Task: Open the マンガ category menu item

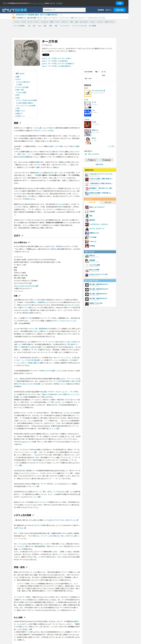Action: tap(23, 22)
